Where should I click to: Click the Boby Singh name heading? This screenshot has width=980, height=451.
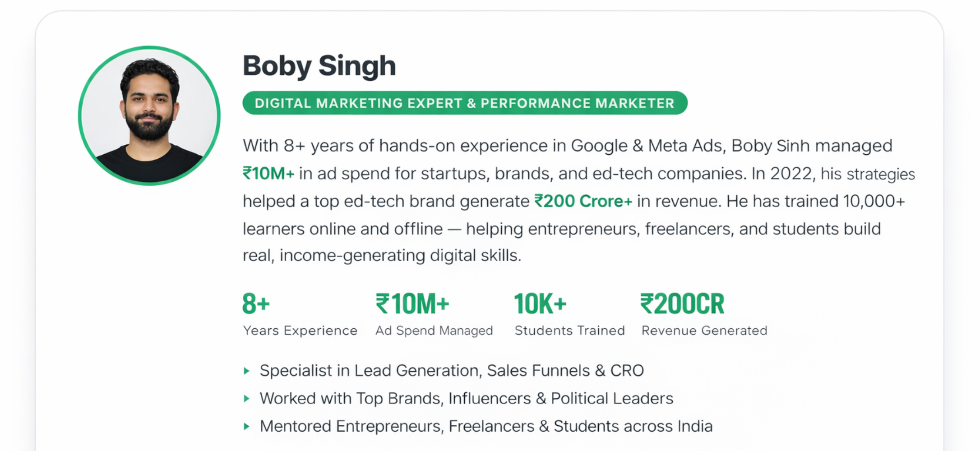(319, 66)
